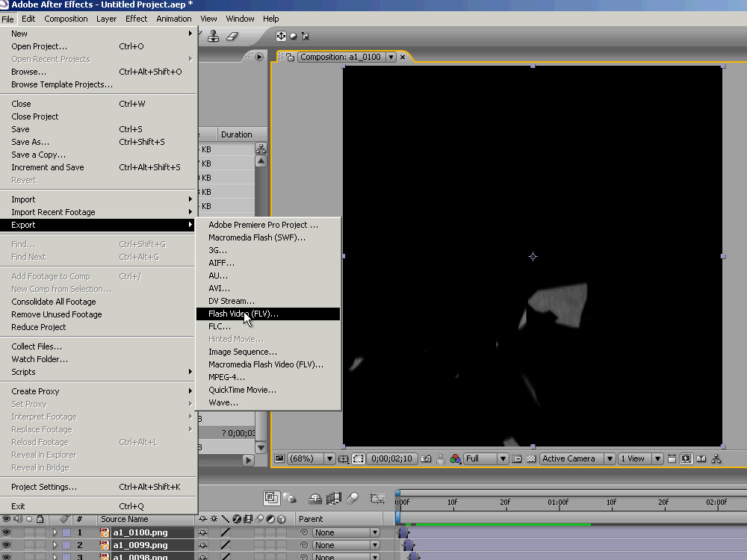Select AVI... in the Export submenu
The width and height of the screenshot is (747, 560).
pyautogui.click(x=267, y=288)
